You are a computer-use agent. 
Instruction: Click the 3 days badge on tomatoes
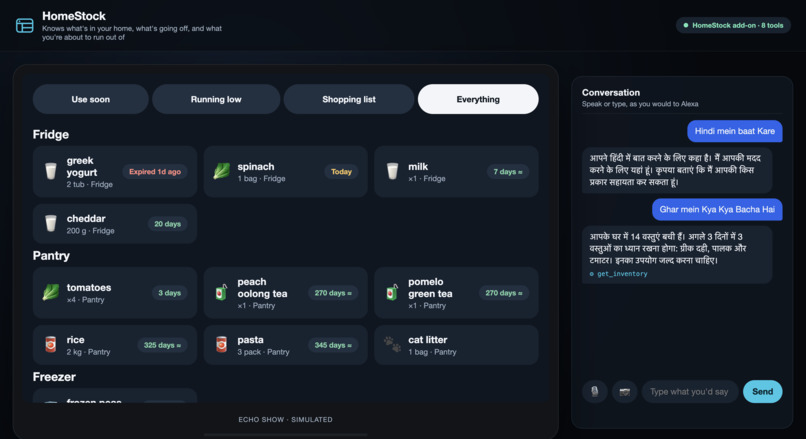pos(169,293)
